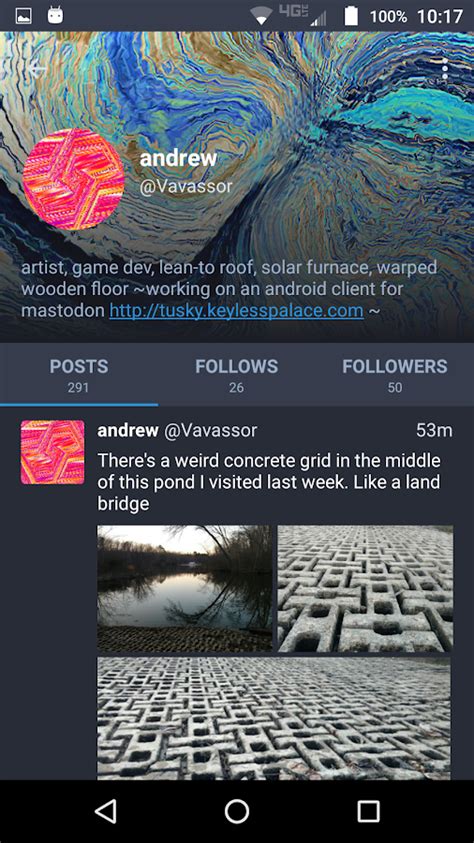
Task: Tap the recent apps square button
Action: (369, 811)
